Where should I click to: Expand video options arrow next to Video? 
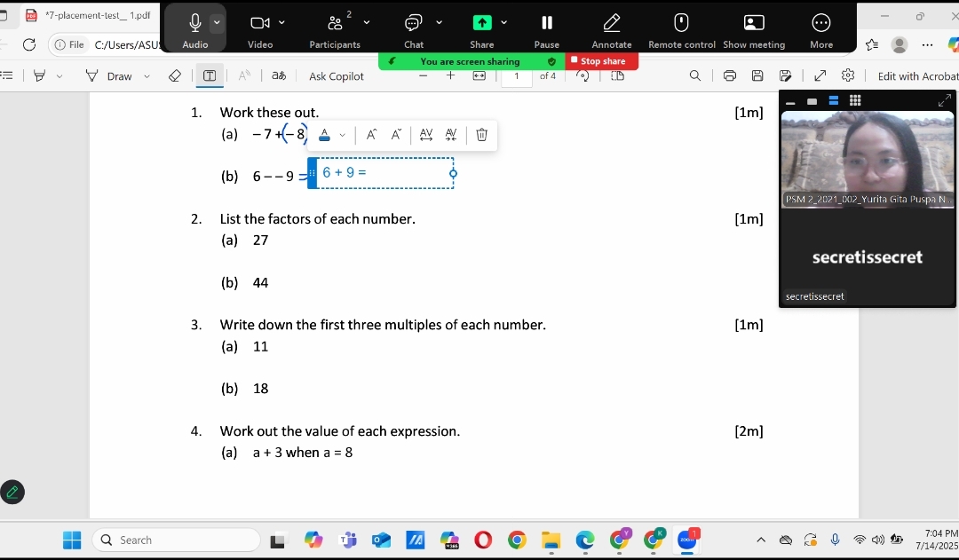pyautogui.click(x=282, y=22)
